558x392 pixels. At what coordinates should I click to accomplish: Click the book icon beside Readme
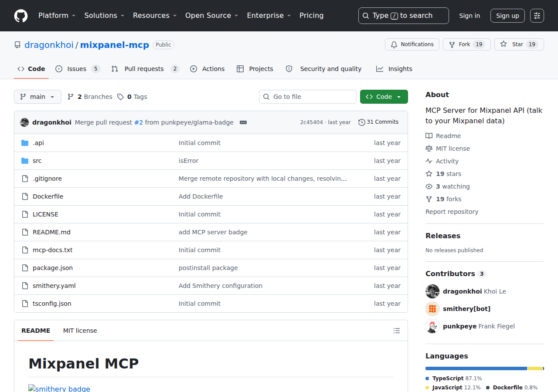click(429, 136)
